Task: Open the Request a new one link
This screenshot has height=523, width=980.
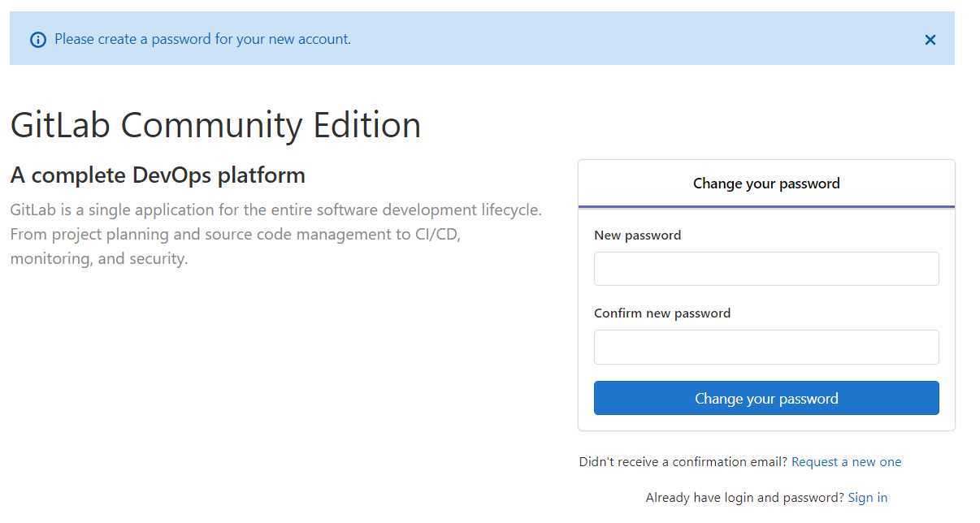Action: [x=846, y=462]
